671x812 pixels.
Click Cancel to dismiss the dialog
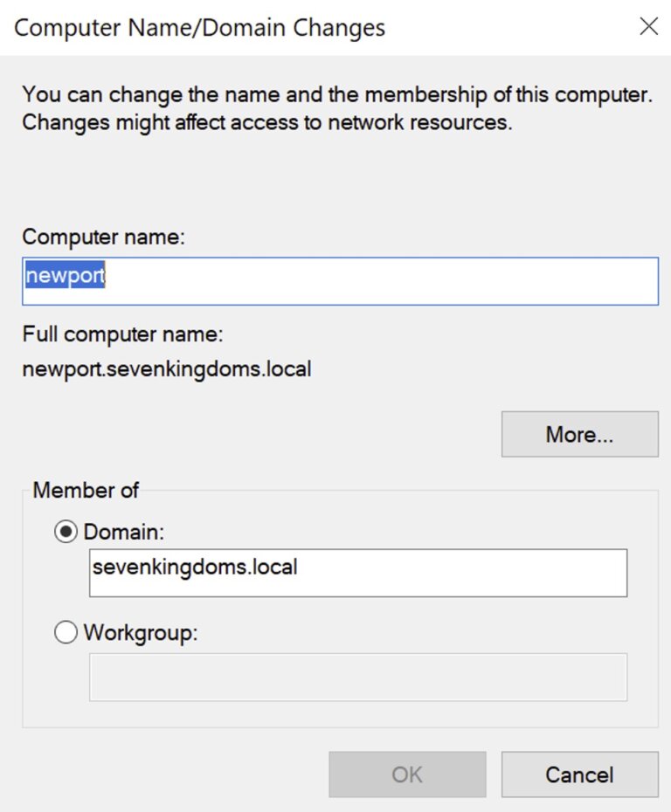tap(579, 774)
